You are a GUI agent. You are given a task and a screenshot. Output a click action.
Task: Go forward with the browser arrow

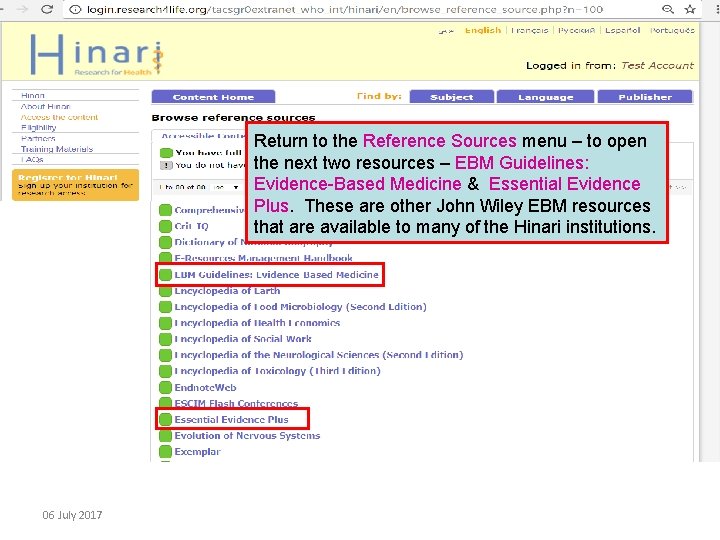[x=22, y=9]
